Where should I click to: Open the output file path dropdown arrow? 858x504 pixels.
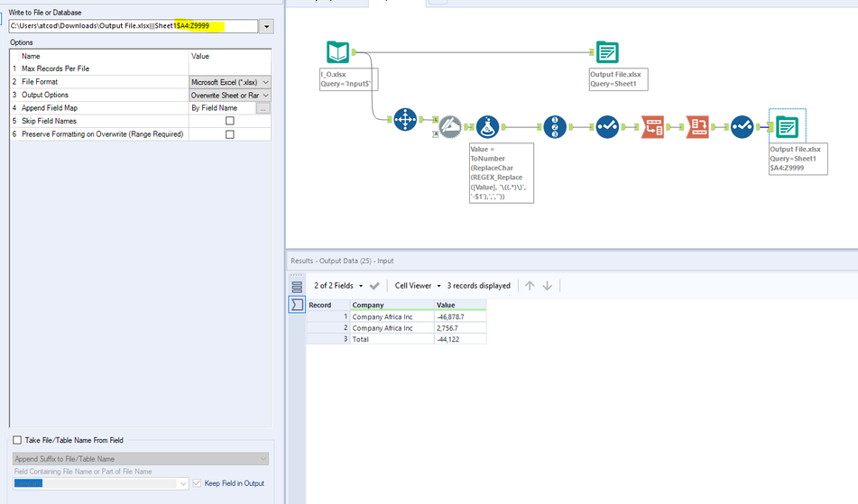265,27
